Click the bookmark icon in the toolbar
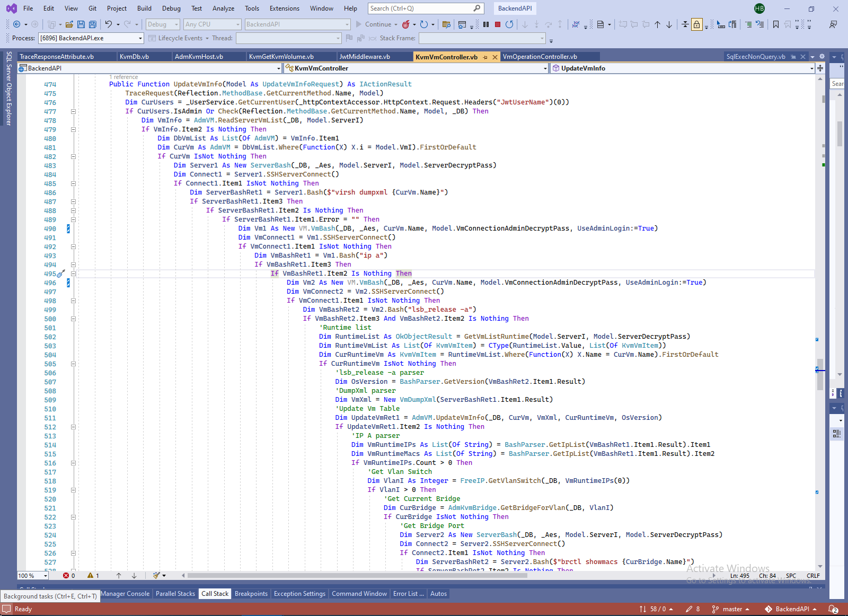The height and width of the screenshot is (616, 848). pos(776,24)
